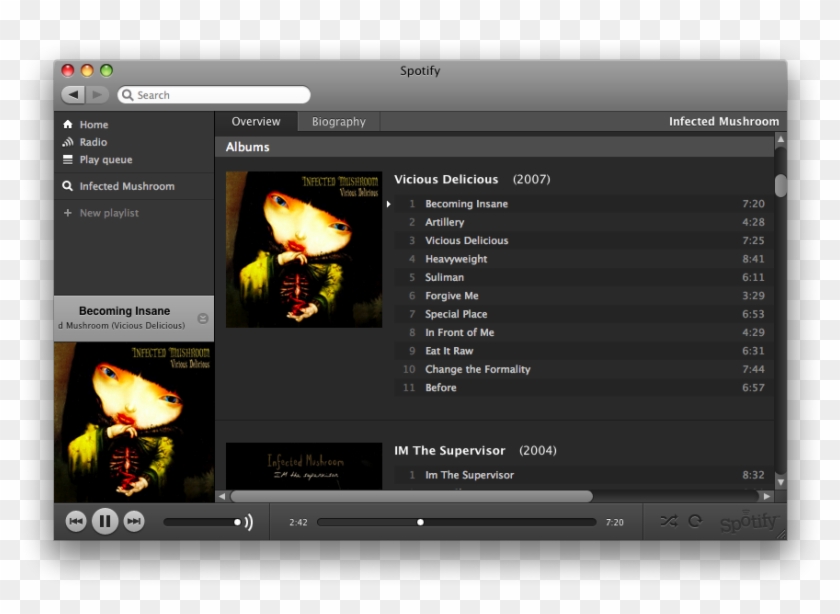Enable shuffle playback
Image resolution: width=840 pixels, height=614 pixels.
pyautogui.click(x=668, y=519)
